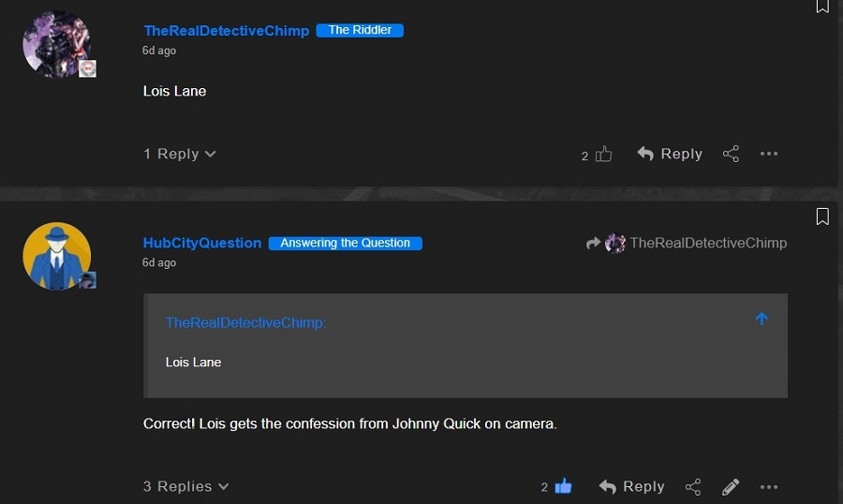View TheRealDetectiveChimp's avatar image
Screen dimensions: 843x504
tap(57, 44)
